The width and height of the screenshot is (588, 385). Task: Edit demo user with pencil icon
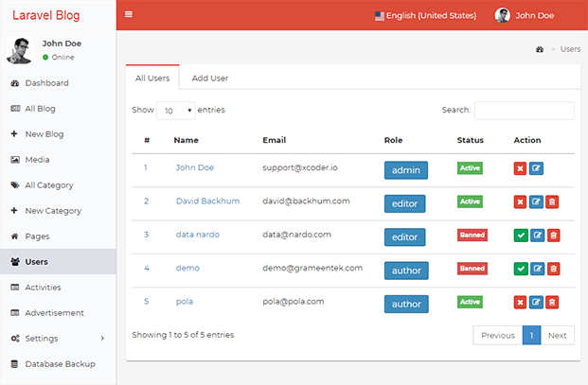(x=538, y=269)
